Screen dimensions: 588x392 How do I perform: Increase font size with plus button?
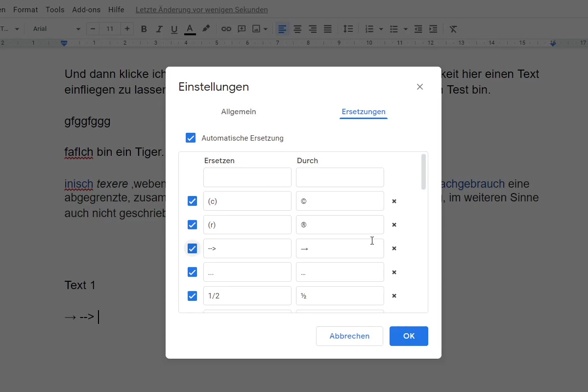pyautogui.click(x=127, y=29)
